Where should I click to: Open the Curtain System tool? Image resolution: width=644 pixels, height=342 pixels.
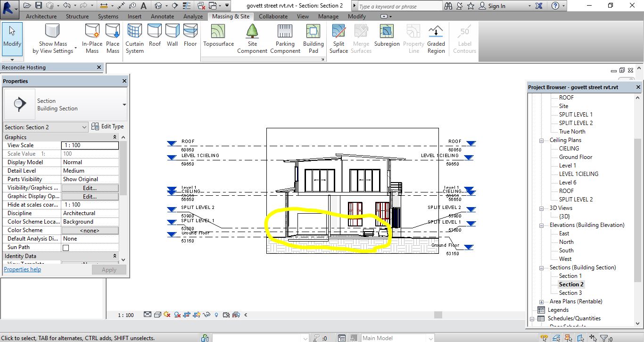(134, 38)
